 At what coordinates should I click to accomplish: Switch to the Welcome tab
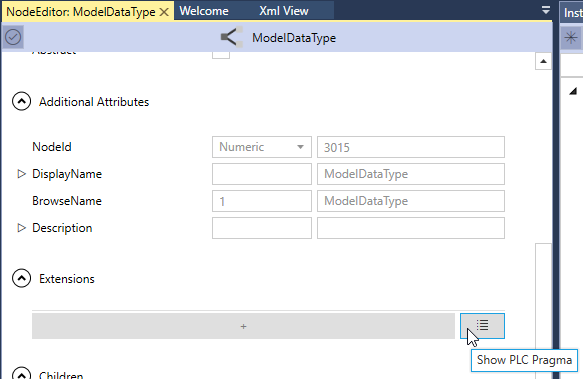(x=204, y=11)
